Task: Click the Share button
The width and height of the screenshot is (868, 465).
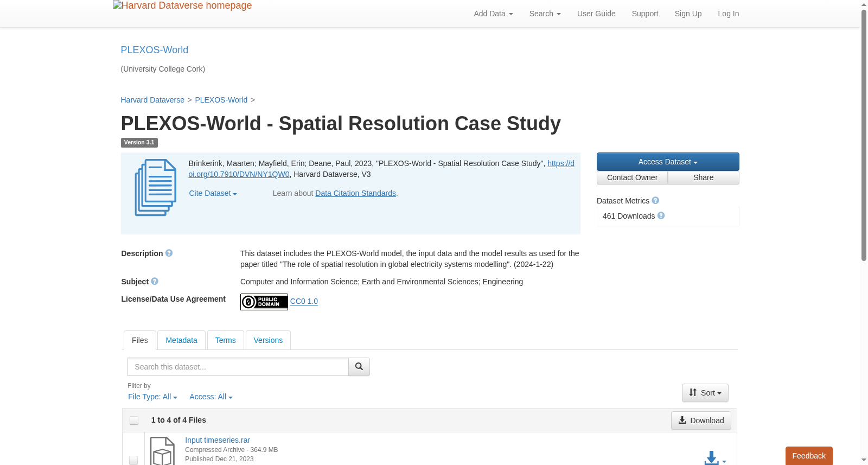Action: (704, 178)
